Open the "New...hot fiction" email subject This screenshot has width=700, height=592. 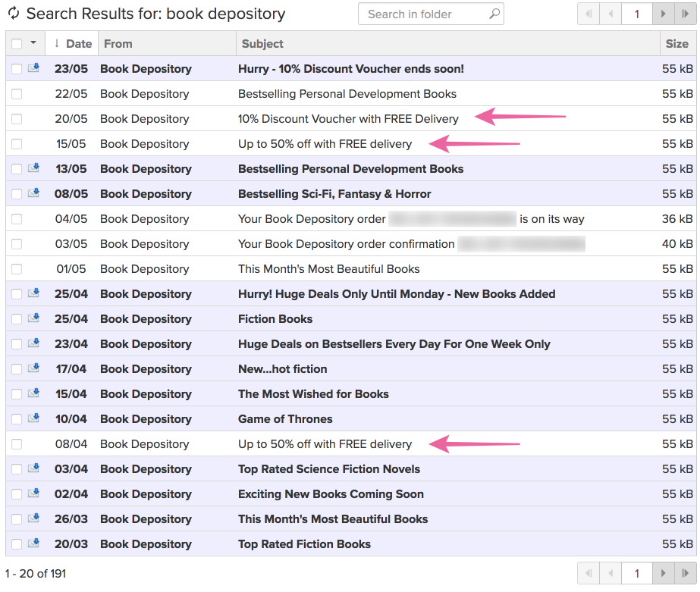click(282, 368)
